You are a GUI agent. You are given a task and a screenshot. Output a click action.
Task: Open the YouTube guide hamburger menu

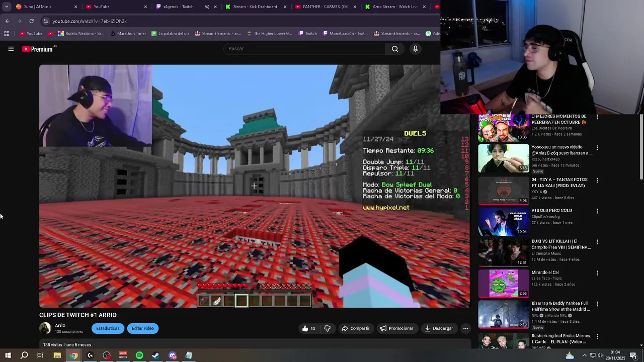coord(11,49)
